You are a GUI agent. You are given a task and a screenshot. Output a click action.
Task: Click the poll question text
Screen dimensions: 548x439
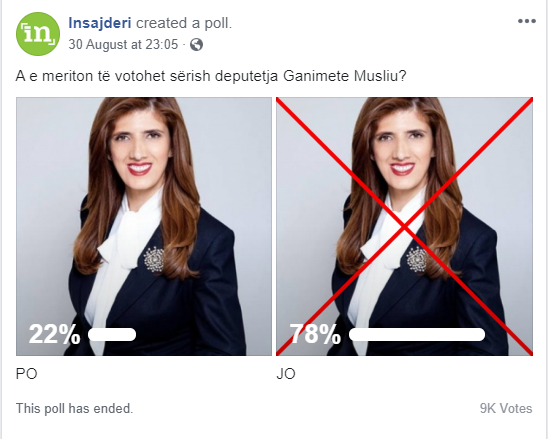211,76
